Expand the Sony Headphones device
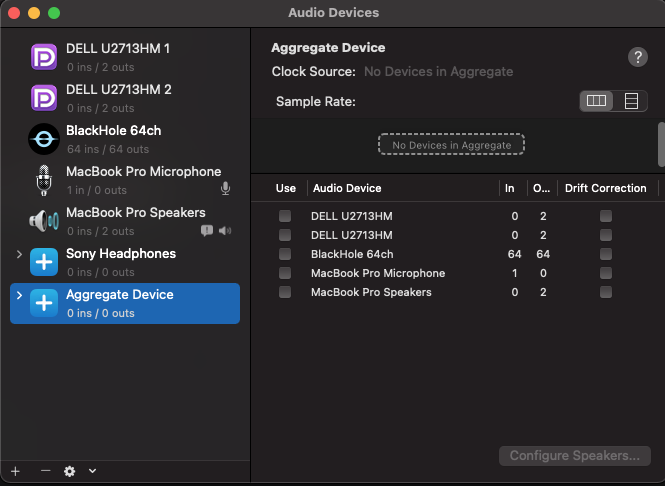Screen dimensions: 665x486 coord(19,254)
